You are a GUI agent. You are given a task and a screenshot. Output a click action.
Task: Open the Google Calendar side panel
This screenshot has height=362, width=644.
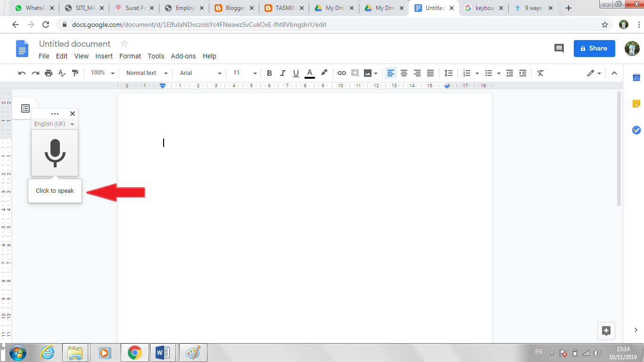[x=636, y=77]
